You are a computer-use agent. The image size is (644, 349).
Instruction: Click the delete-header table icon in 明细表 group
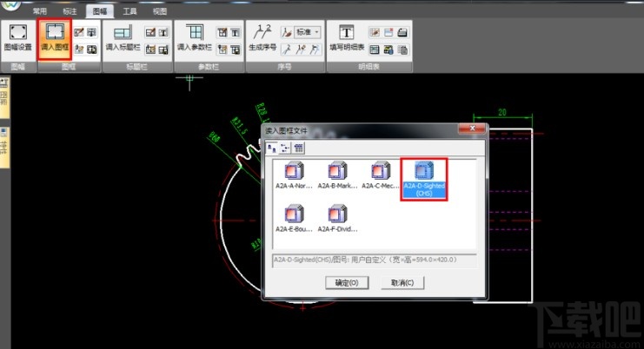[388, 32]
